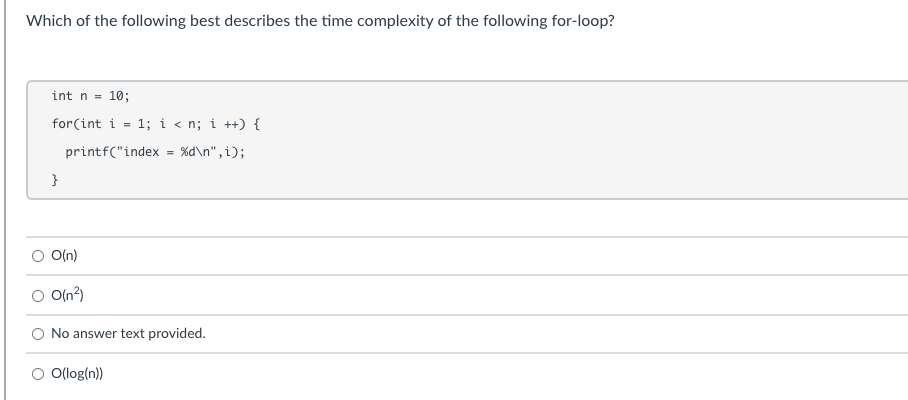Click the number 10 in the code
The image size is (908, 400).
tap(116, 96)
